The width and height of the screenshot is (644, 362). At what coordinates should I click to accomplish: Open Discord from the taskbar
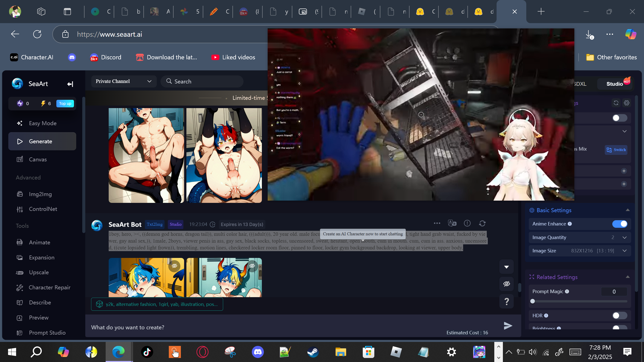pos(258,352)
